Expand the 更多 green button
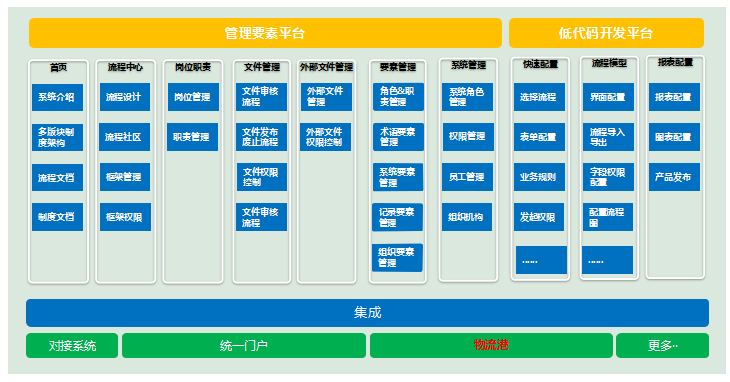 (x=662, y=346)
